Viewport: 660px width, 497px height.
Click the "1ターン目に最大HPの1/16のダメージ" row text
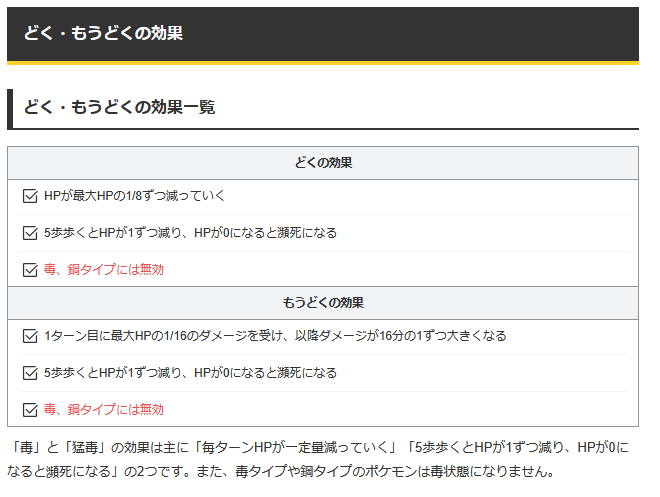click(275, 336)
